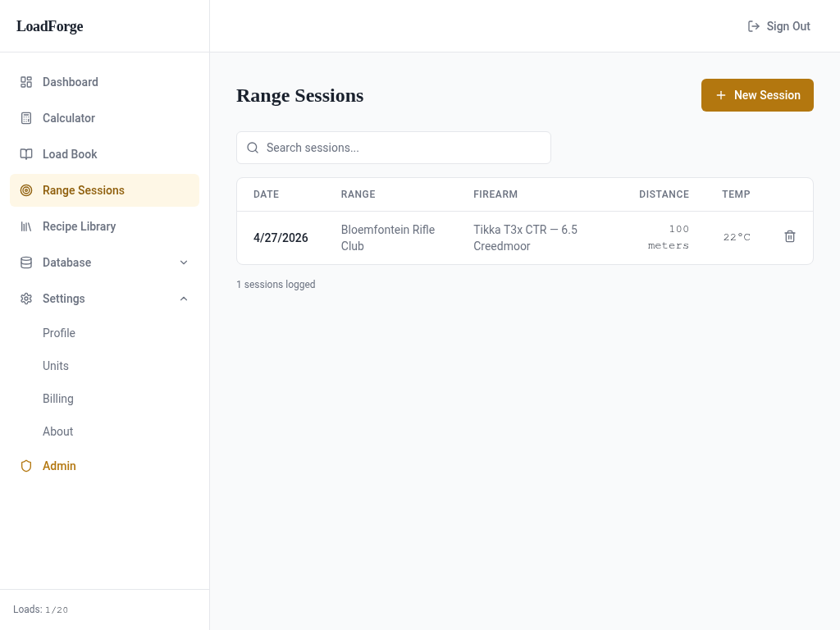Open the Admin section label
The width and height of the screenshot is (840, 630).
click(59, 466)
